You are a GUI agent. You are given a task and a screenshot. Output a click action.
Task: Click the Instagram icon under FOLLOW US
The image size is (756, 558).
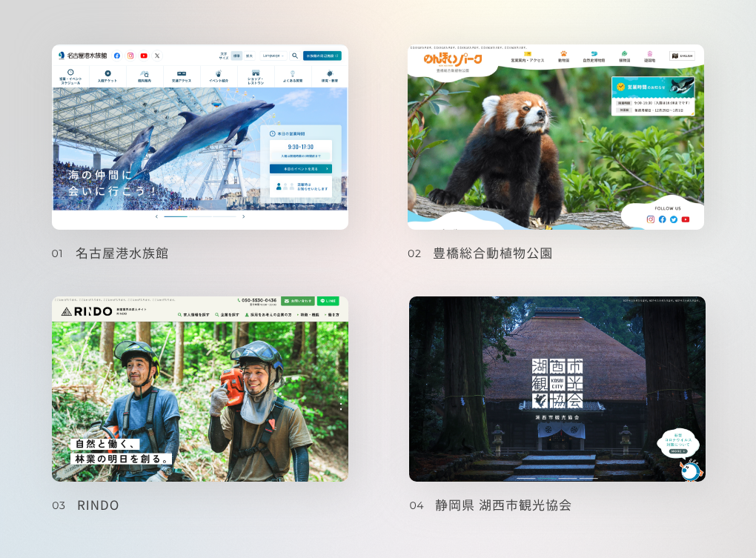pos(651,220)
